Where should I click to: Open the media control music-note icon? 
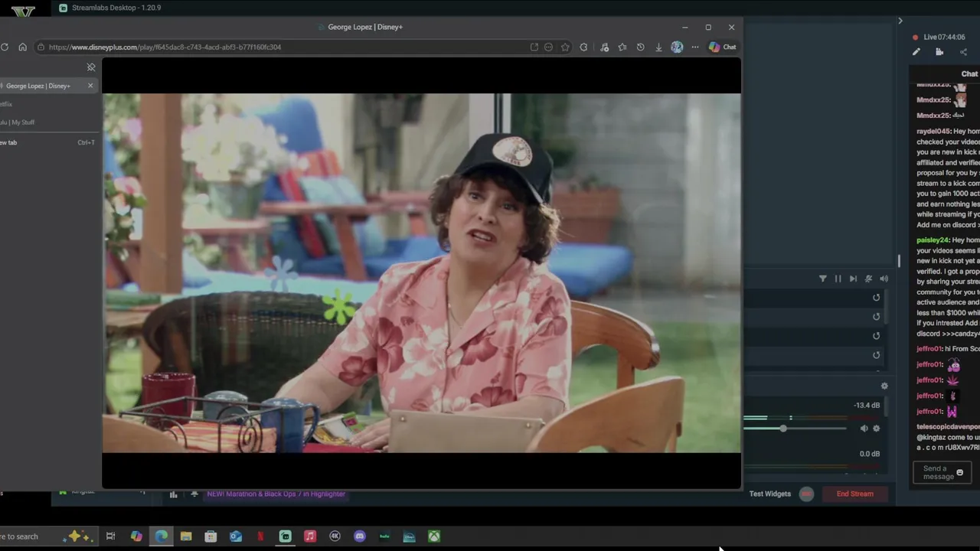click(x=604, y=47)
